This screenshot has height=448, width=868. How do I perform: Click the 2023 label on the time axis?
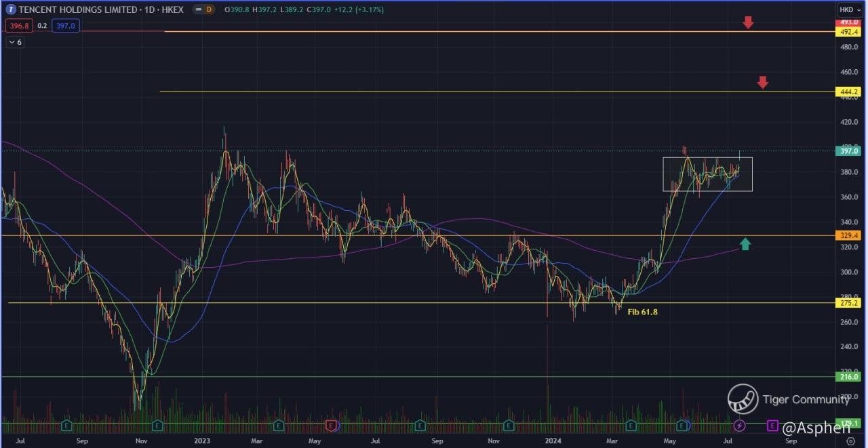203,440
